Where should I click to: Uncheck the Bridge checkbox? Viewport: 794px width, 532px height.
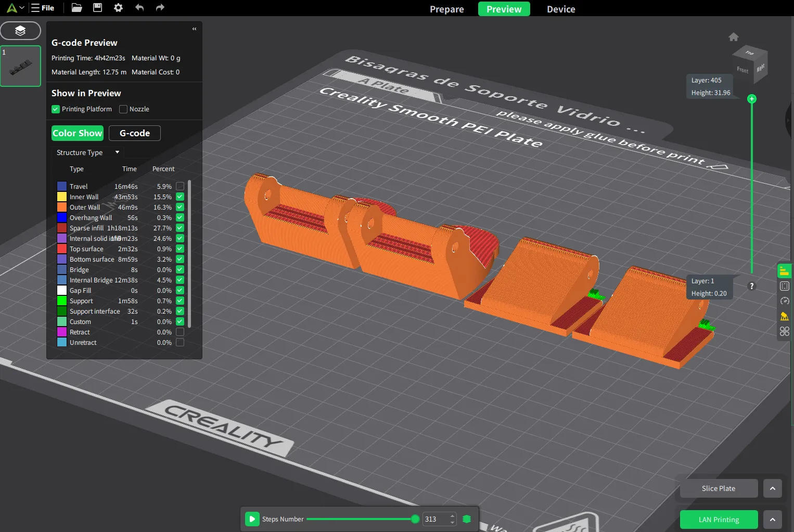tap(180, 269)
